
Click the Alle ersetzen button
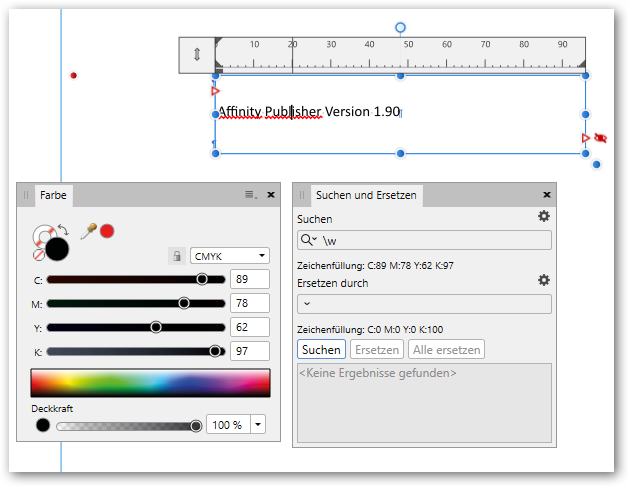pyautogui.click(x=447, y=349)
